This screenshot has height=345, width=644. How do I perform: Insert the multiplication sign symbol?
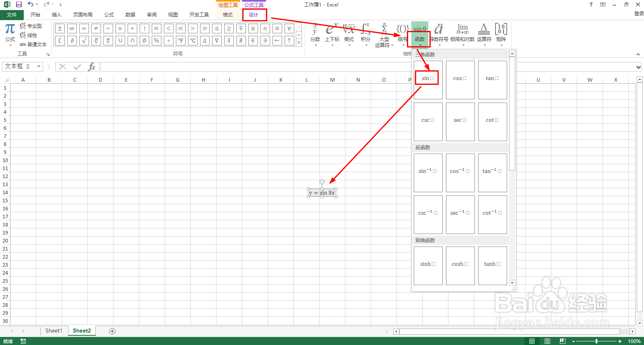coord(120,29)
